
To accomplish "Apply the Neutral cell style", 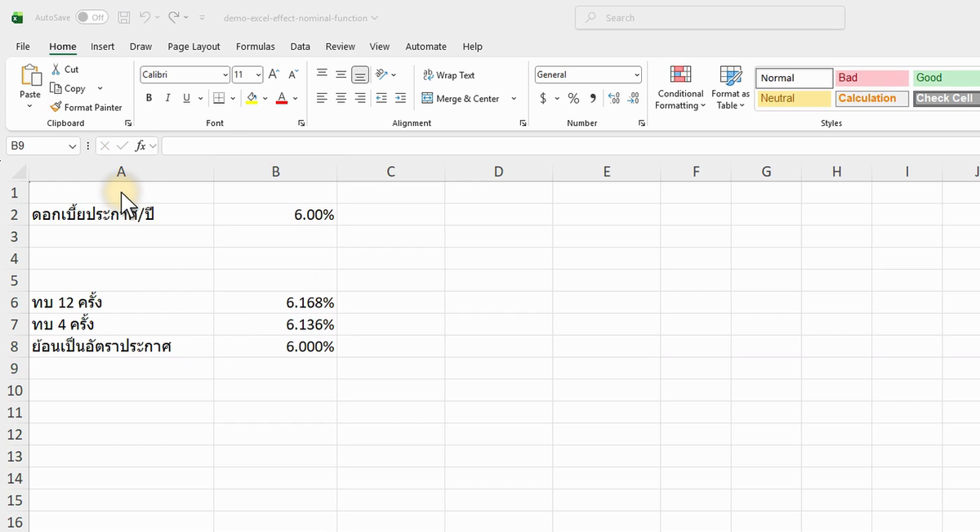I will (794, 98).
